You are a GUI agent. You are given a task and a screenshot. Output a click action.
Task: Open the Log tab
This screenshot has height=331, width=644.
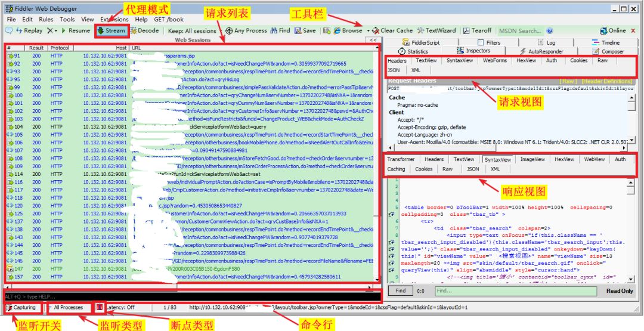click(547, 42)
